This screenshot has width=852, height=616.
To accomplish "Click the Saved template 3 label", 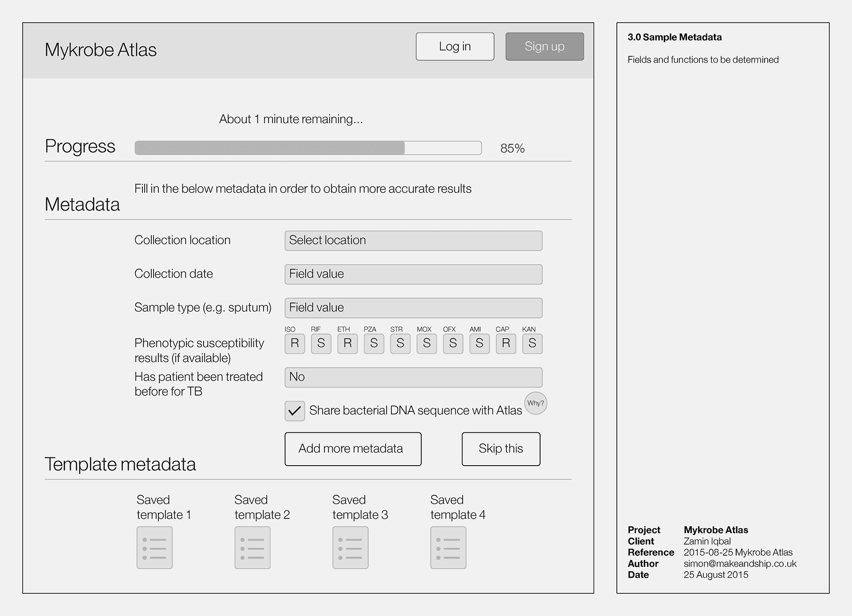I will pyautogui.click(x=360, y=507).
